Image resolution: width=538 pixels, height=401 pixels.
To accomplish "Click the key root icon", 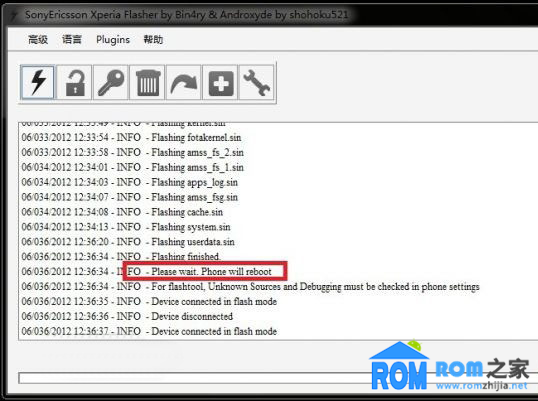I will pyautogui.click(x=111, y=82).
